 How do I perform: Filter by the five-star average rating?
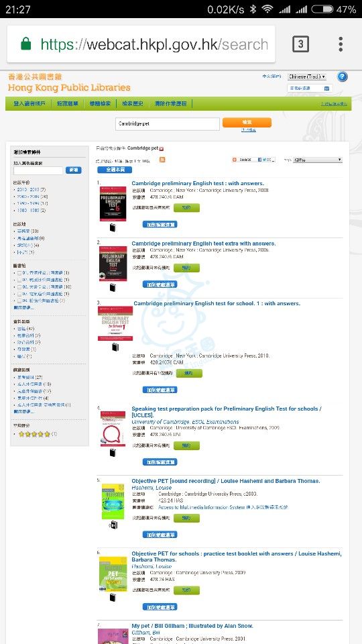34,434
